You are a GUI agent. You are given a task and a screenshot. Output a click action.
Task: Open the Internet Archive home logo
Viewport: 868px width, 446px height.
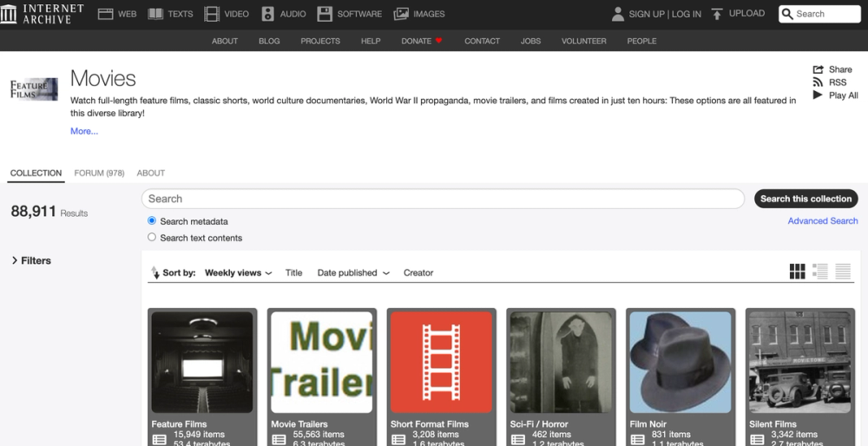tap(42, 14)
